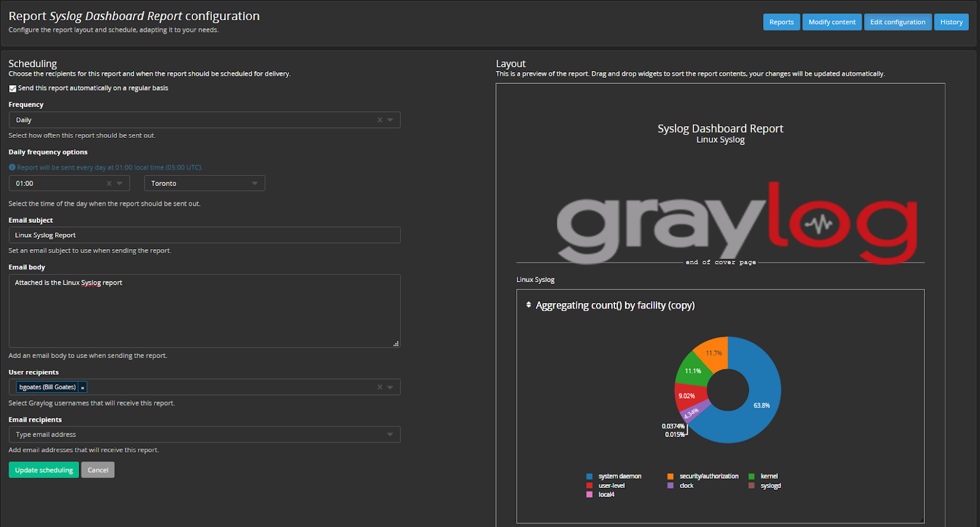
Task: Click the Modify content button
Action: click(x=832, y=22)
